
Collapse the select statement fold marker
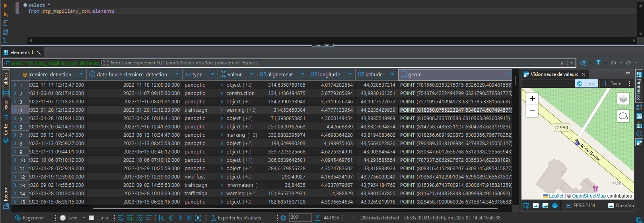(x=25, y=5)
